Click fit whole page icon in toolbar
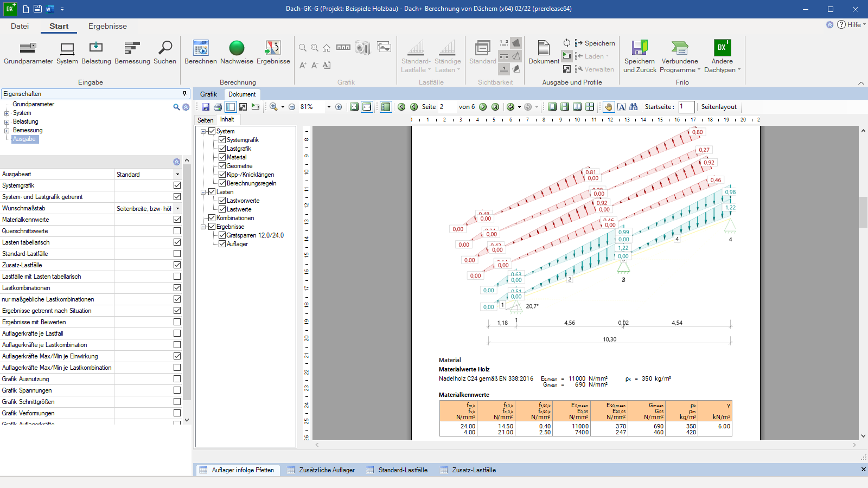This screenshot has height=488, width=868. pos(354,107)
